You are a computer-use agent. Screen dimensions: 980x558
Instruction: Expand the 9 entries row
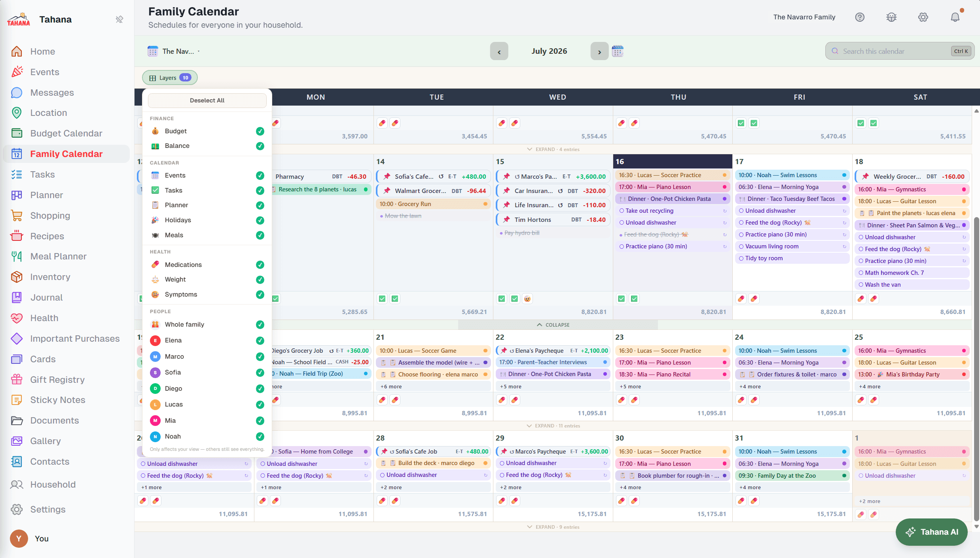(x=553, y=527)
